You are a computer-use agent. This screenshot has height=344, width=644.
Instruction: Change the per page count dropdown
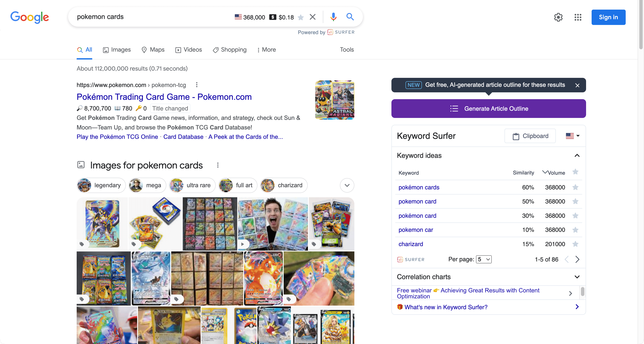point(483,259)
